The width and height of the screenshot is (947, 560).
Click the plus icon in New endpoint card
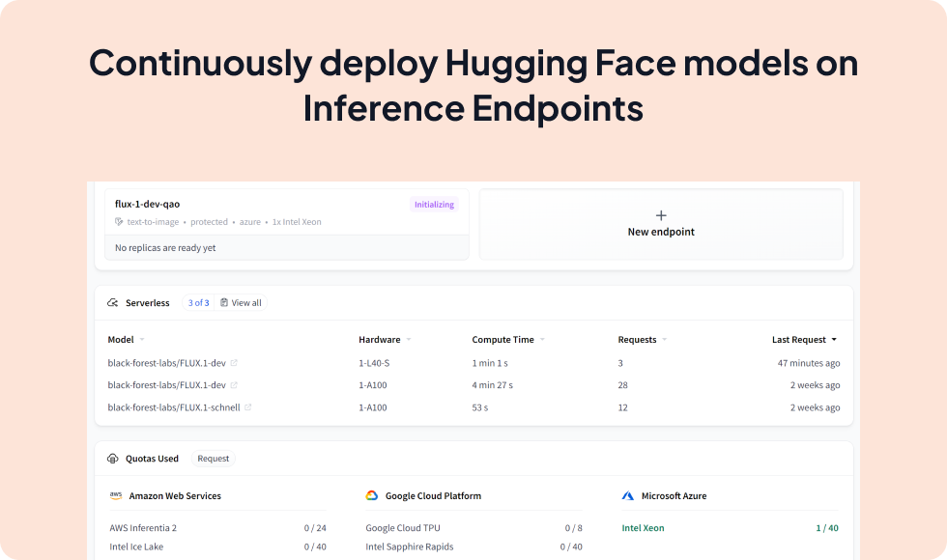(x=661, y=214)
